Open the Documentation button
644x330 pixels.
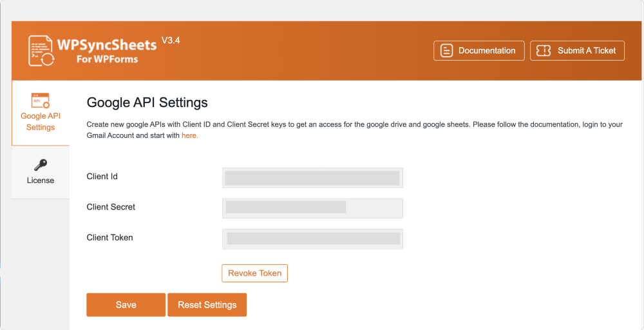pos(479,50)
